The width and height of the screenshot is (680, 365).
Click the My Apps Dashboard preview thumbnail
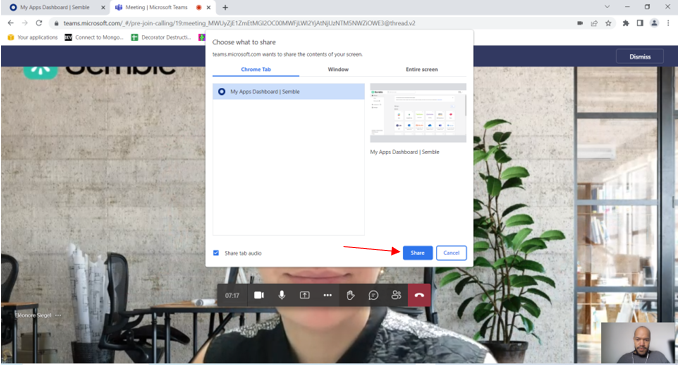[x=418, y=113]
